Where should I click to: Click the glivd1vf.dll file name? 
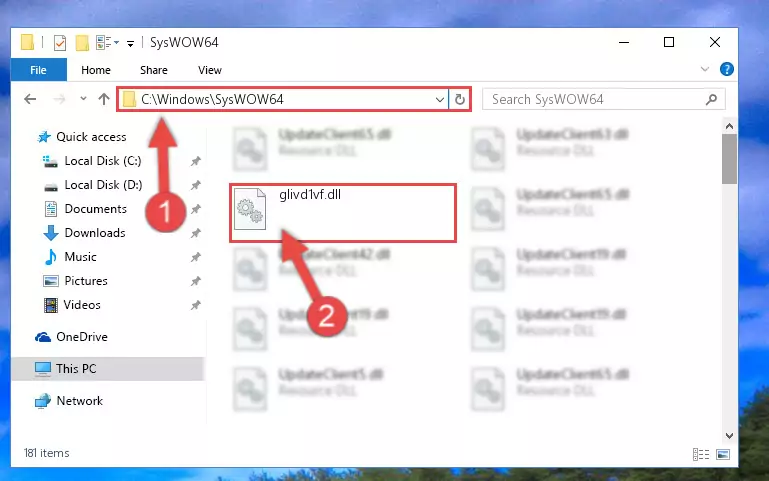310,195
